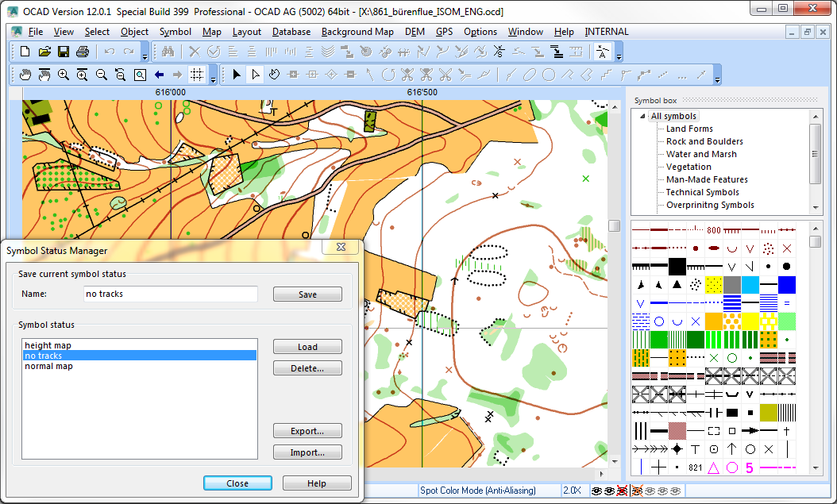Click the Save floppy disk icon
The width and height of the screenshot is (837, 504).
64,52
